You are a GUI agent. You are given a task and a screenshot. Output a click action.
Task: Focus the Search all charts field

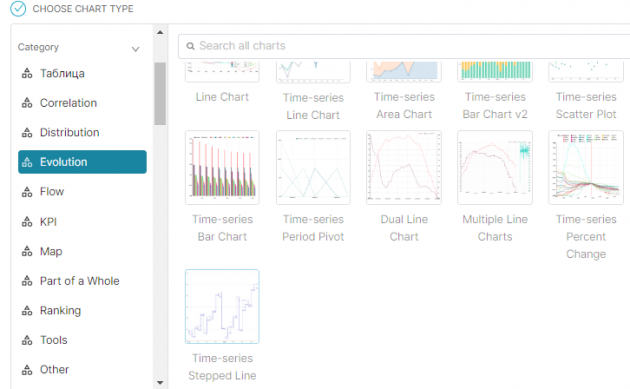tap(404, 46)
